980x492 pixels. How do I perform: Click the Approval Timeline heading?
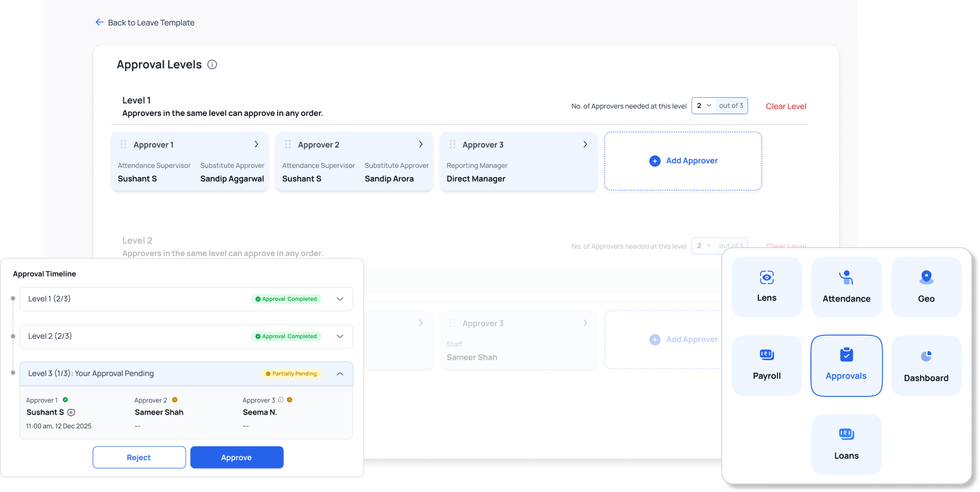(x=44, y=274)
